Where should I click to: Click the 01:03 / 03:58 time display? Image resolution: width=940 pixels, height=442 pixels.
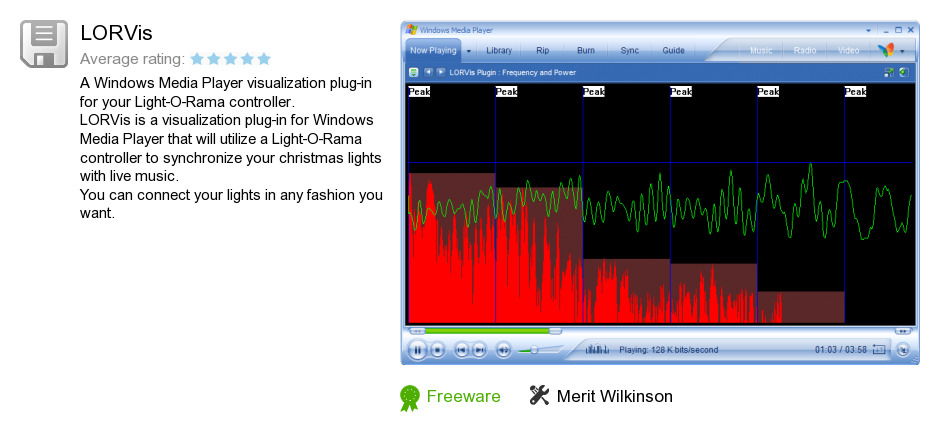(840, 350)
